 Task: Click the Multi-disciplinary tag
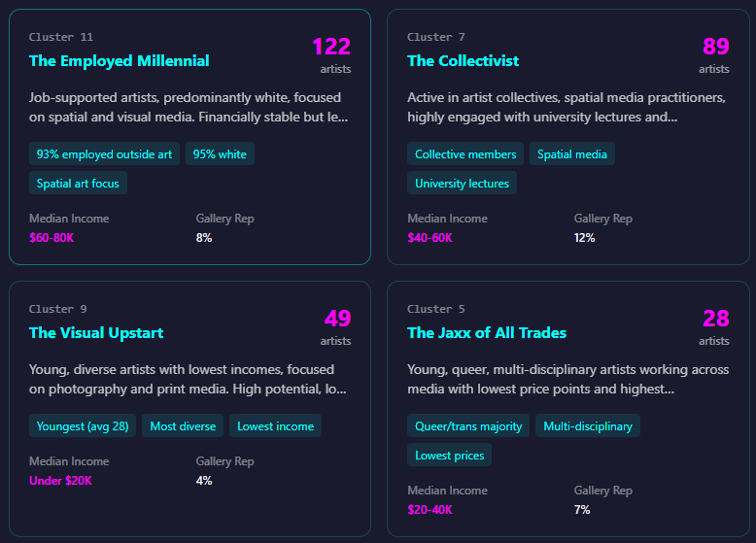588,425
